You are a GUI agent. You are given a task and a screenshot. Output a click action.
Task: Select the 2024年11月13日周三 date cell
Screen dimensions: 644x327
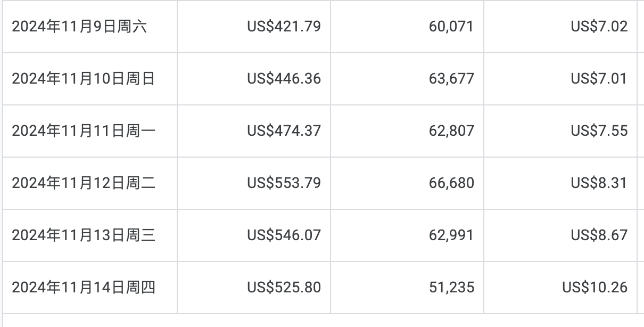[90, 235]
